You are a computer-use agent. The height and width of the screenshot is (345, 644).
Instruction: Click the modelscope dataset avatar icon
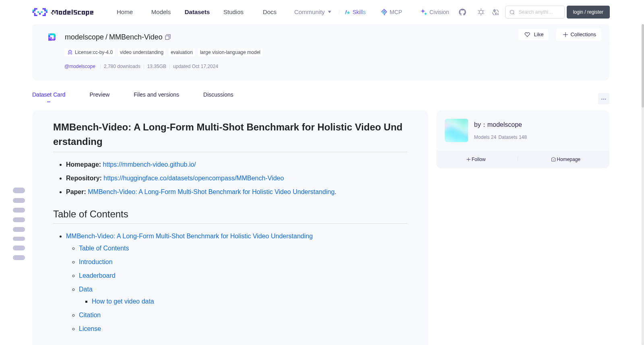point(52,37)
